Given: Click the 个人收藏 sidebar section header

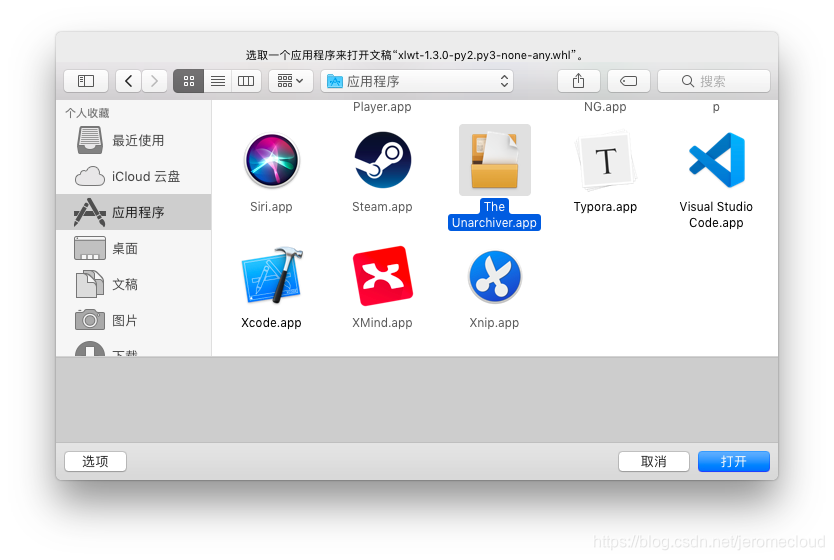Looking at the screenshot, I should pyautogui.click(x=87, y=113).
